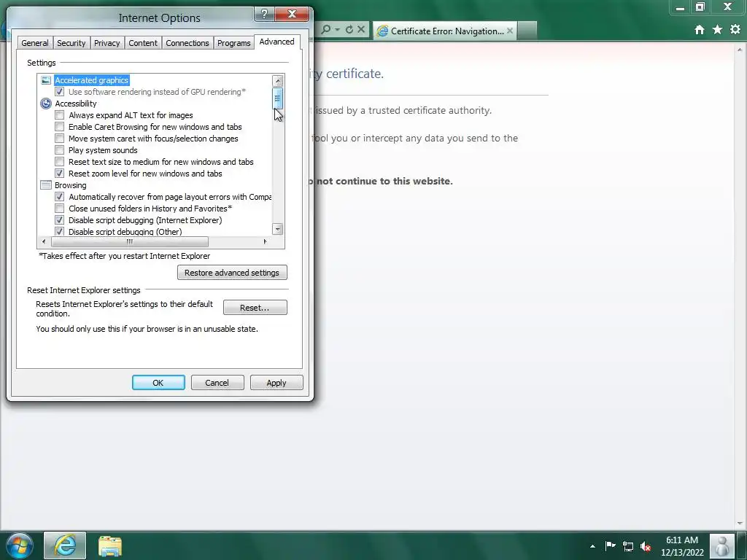Check Reset text size to medium option
This screenshot has width=747, height=560.
60,162
